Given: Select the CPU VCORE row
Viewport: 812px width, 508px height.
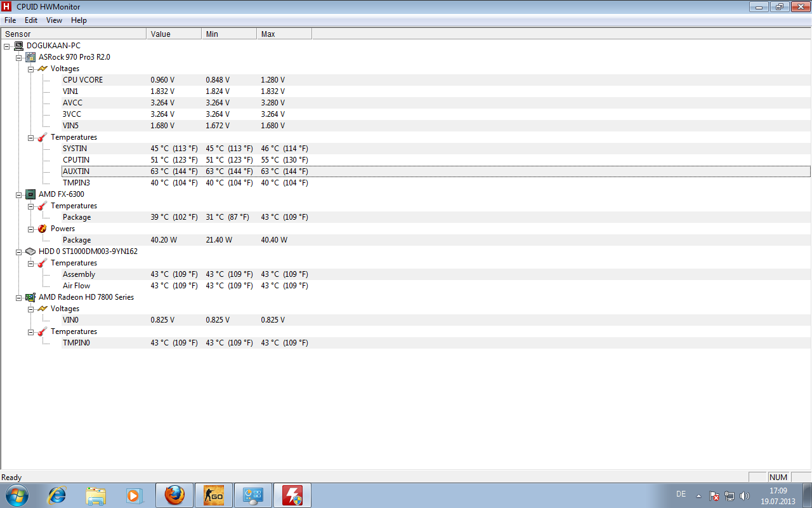Looking at the screenshot, I should click(x=436, y=80).
